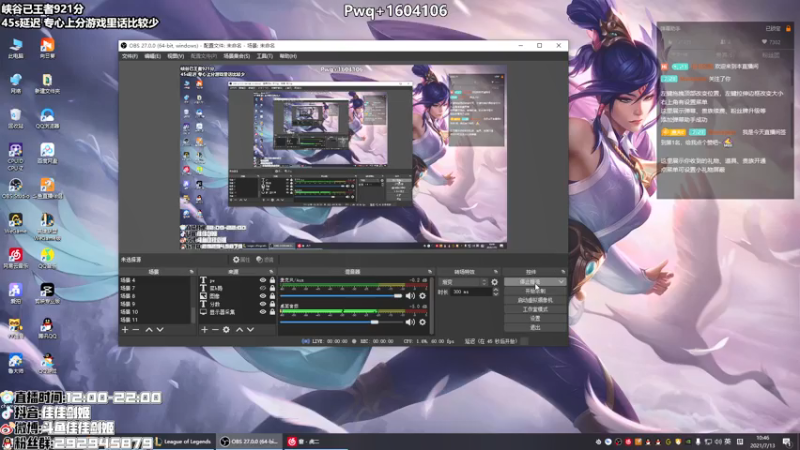Move the selected source up
Viewport: 800px width, 450px height.
tap(239, 330)
